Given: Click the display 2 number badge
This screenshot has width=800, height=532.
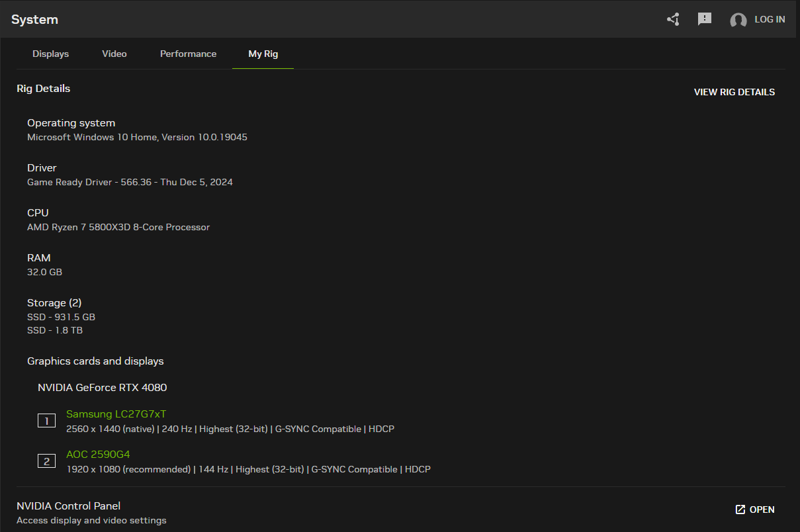Looking at the screenshot, I should click(46, 461).
